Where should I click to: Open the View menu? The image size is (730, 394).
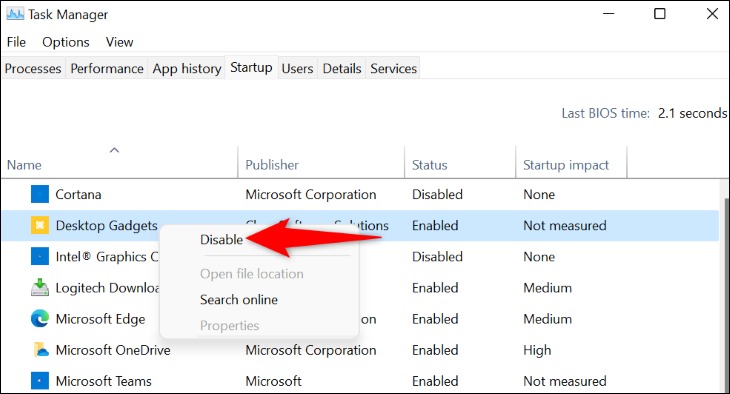(x=119, y=42)
